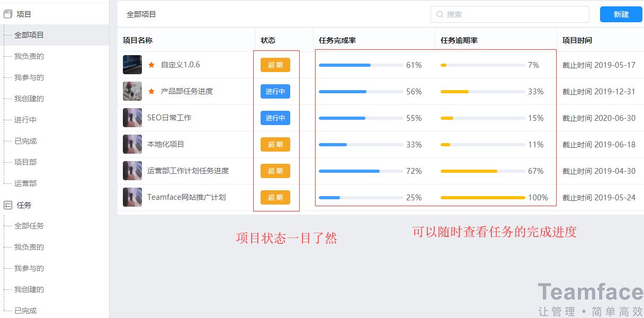Click the 超期 status badge for 本地化项目

tap(275, 144)
